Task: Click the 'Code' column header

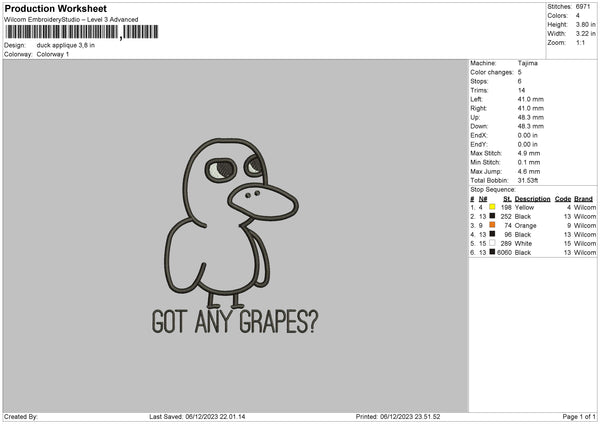Action: 563,199
